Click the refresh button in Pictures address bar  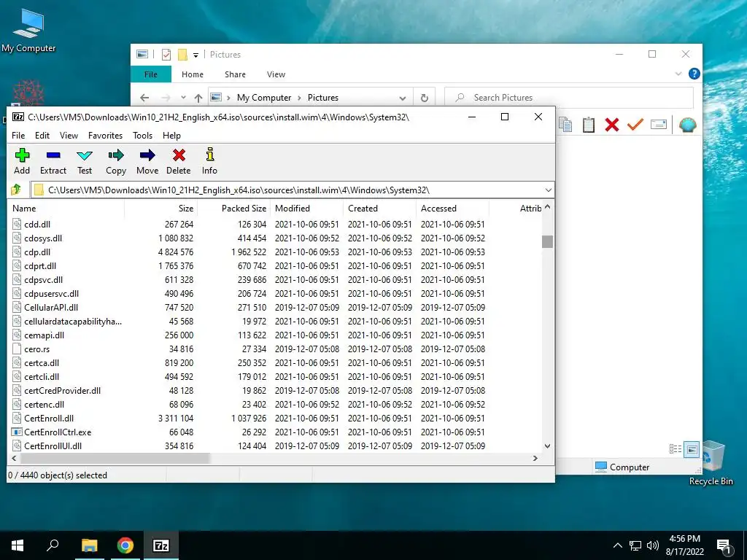pyautogui.click(x=424, y=98)
